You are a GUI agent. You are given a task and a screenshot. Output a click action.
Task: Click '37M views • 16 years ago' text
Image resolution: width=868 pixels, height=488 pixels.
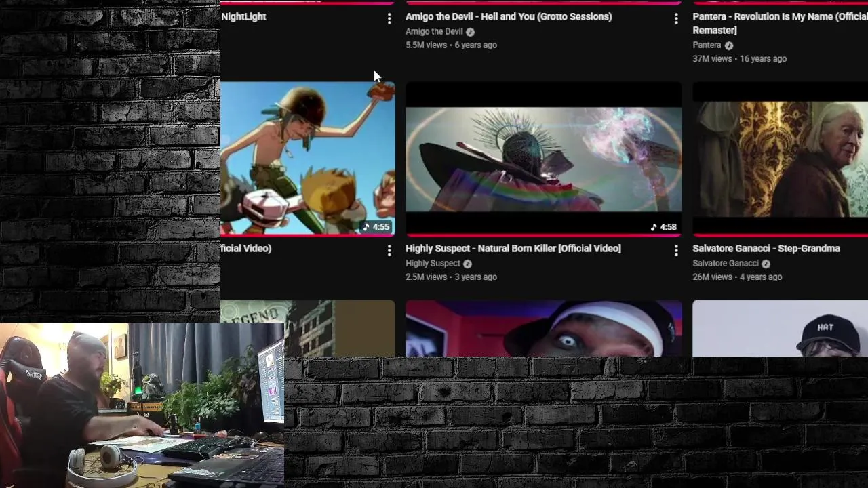click(739, 58)
